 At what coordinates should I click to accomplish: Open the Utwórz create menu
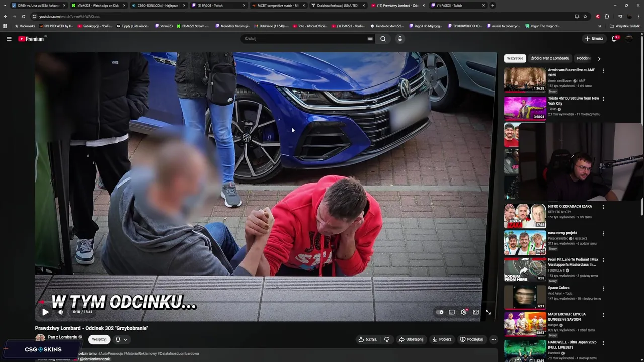click(x=594, y=39)
